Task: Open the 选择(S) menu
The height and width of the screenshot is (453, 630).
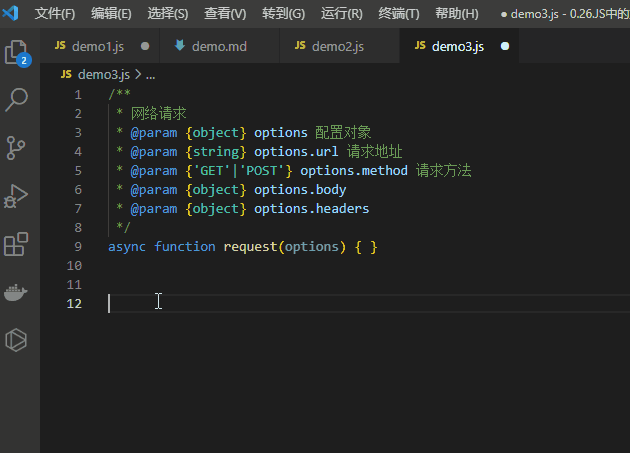Action: pos(168,14)
